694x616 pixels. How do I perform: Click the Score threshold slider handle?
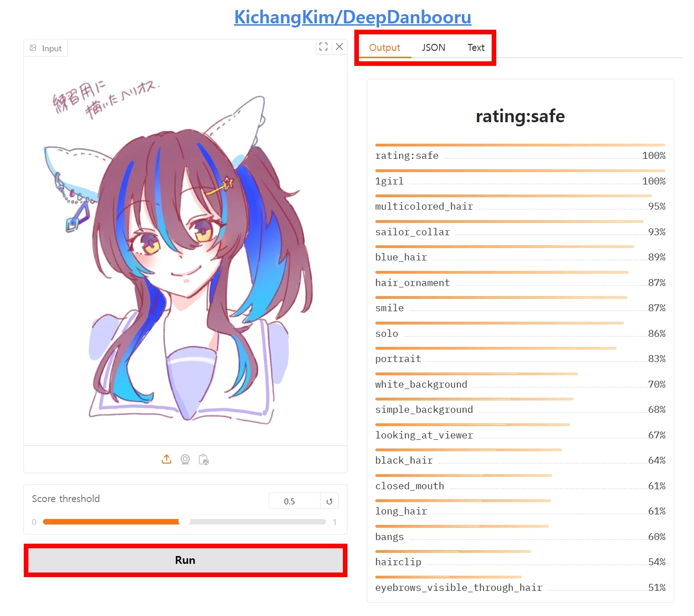(x=184, y=521)
